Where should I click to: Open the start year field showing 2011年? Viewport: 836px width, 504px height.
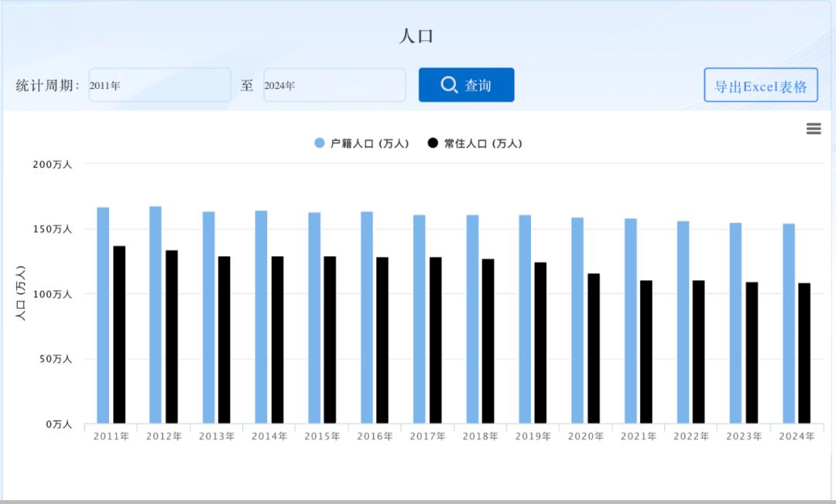point(159,85)
